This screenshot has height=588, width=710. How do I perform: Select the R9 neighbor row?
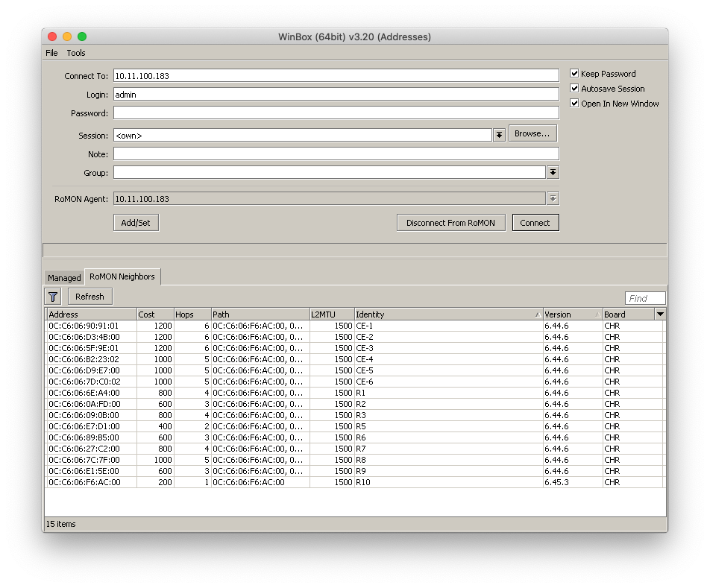(x=355, y=471)
